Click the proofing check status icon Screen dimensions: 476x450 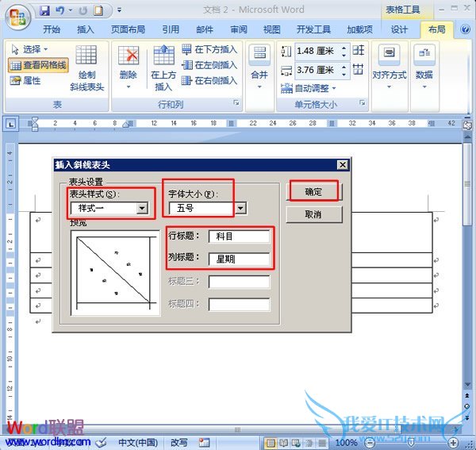[102, 442]
